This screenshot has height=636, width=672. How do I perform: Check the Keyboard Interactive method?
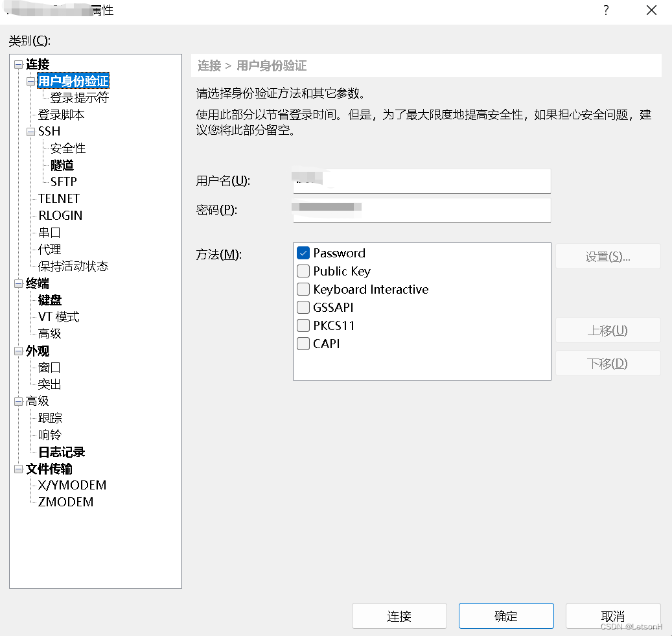[x=303, y=289]
